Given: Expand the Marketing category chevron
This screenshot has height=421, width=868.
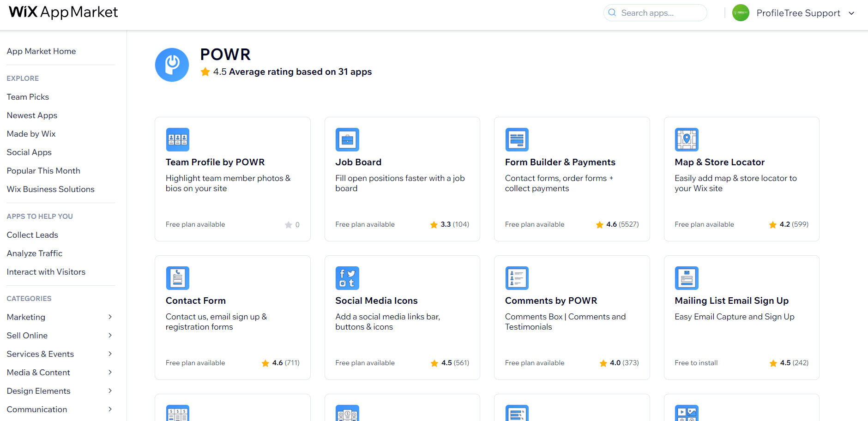Looking at the screenshot, I should (x=110, y=317).
